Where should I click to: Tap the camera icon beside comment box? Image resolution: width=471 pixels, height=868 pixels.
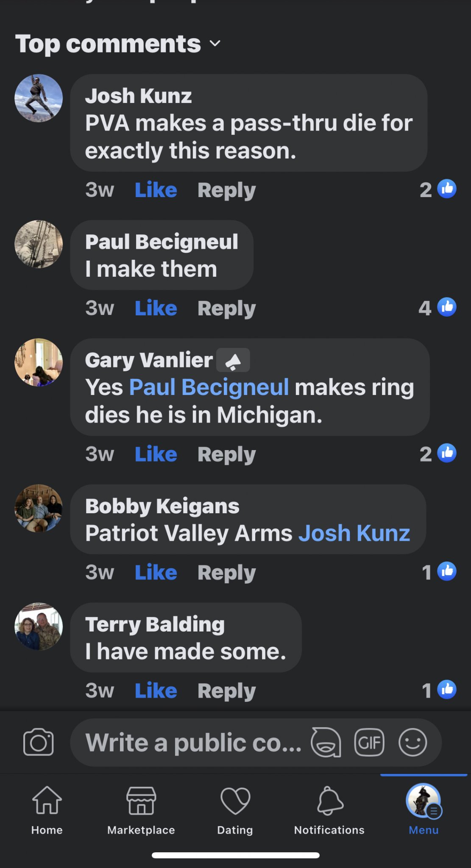coord(39,742)
